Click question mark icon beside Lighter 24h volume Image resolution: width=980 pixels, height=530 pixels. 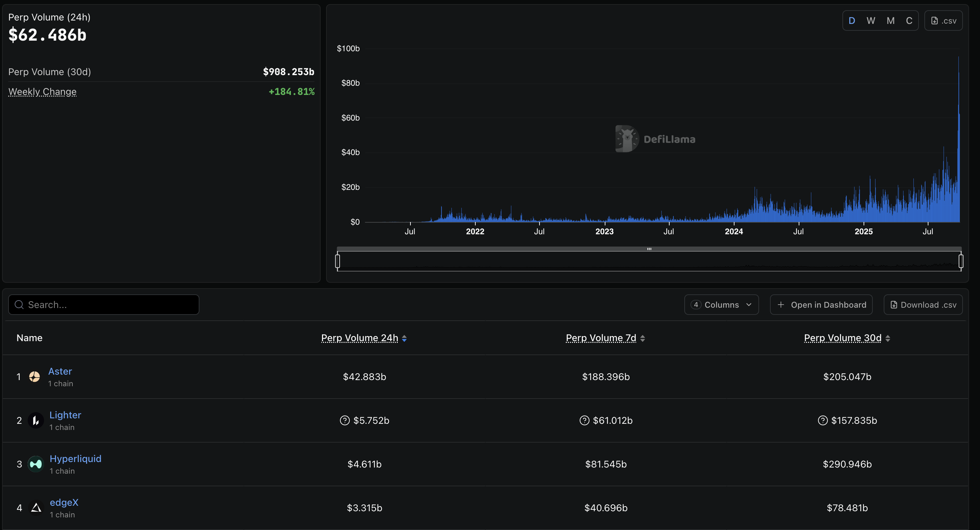pyautogui.click(x=345, y=420)
